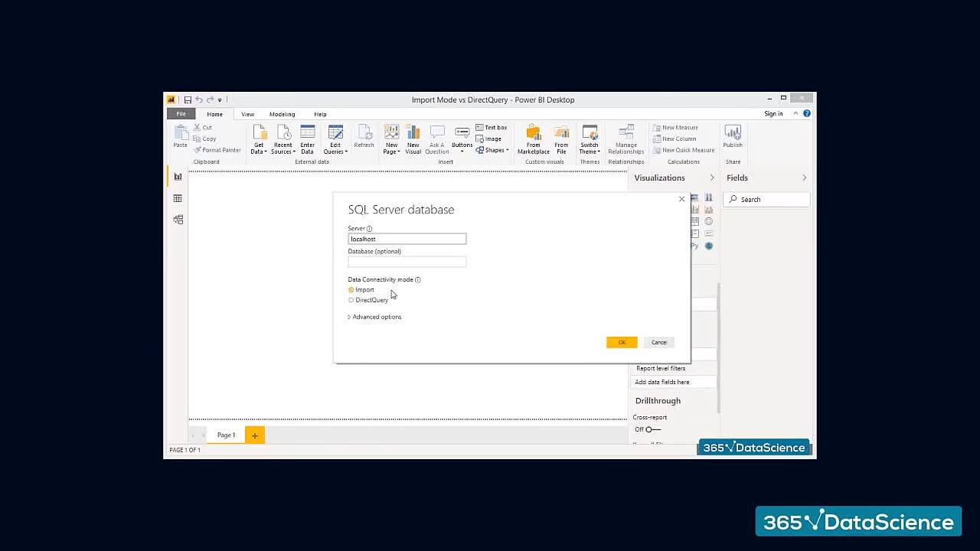Collapse the ribbon with the caret
The height and width of the screenshot is (551, 980).
click(795, 113)
